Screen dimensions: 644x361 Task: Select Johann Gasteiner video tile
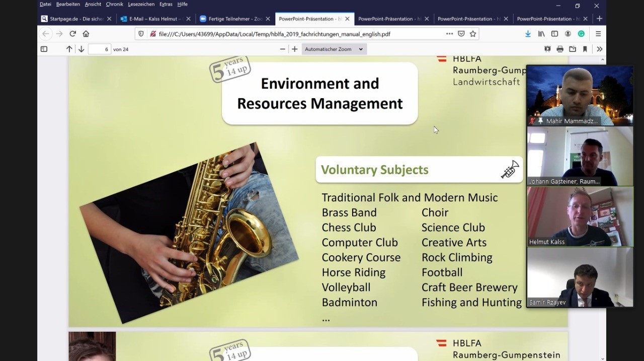coord(580,156)
